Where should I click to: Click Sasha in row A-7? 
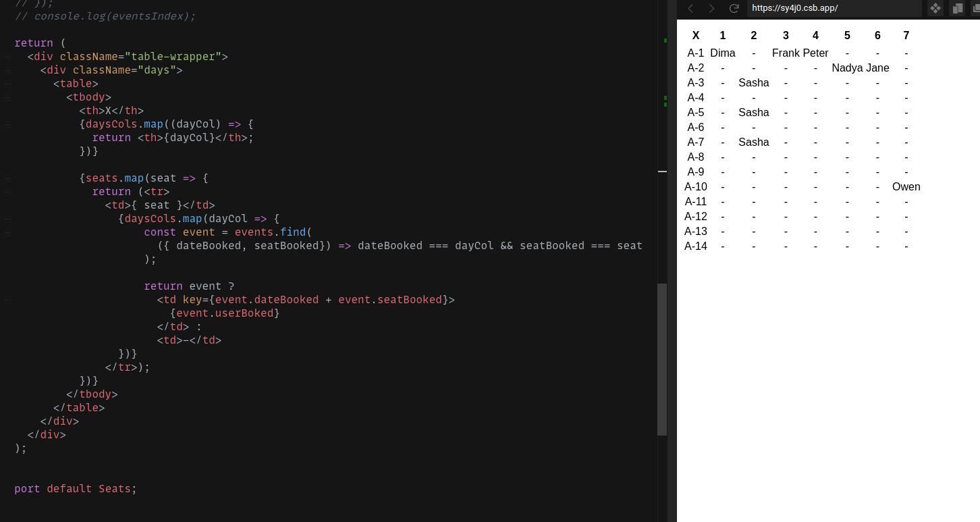pos(754,142)
